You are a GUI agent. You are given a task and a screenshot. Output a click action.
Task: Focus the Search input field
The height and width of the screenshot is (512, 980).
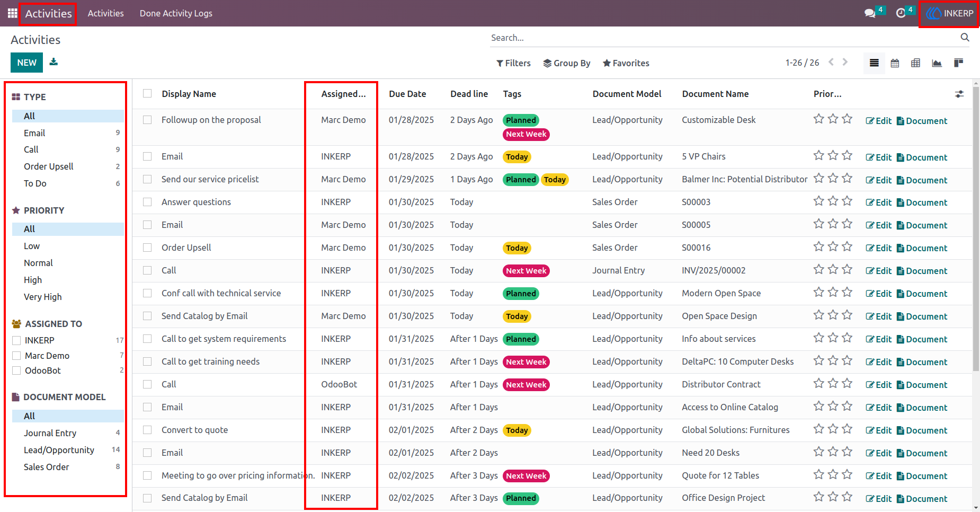click(x=725, y=38)
